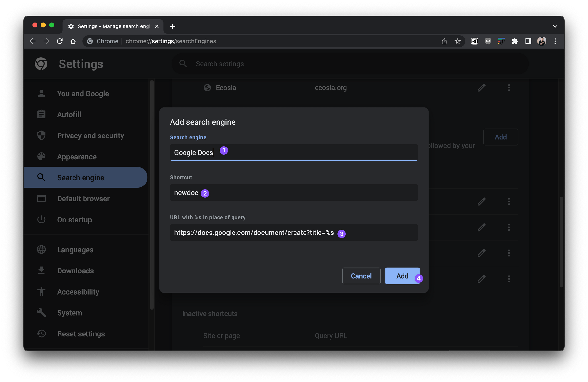
Task: Cancel the Add search engine dialog
Action: (x=361, y=276)
